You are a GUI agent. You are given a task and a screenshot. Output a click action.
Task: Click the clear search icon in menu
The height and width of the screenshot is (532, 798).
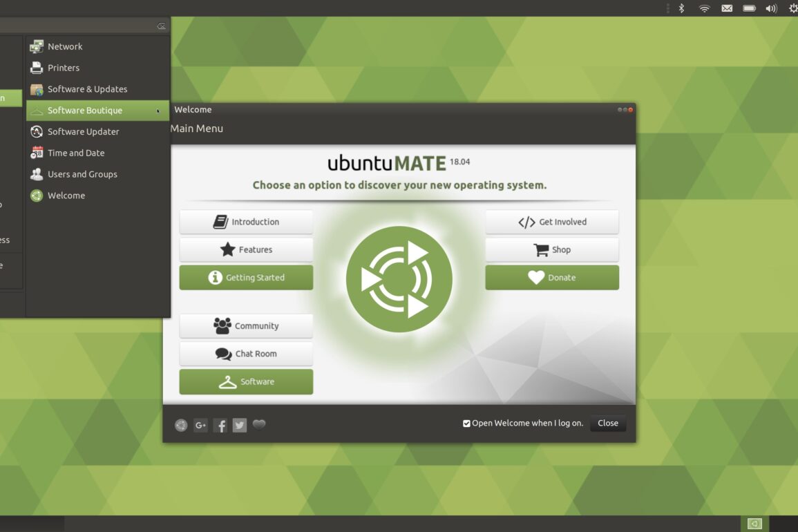[x=162, y=26]
